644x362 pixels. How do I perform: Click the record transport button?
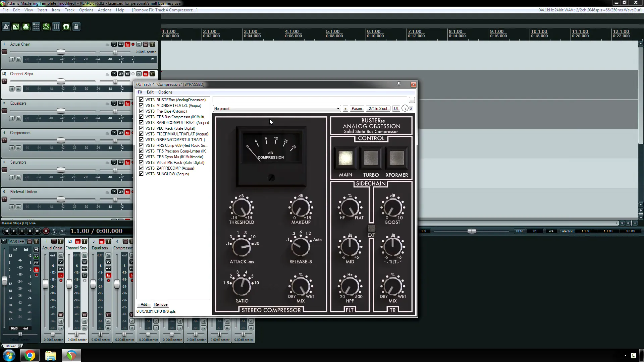tap(46, 231)
